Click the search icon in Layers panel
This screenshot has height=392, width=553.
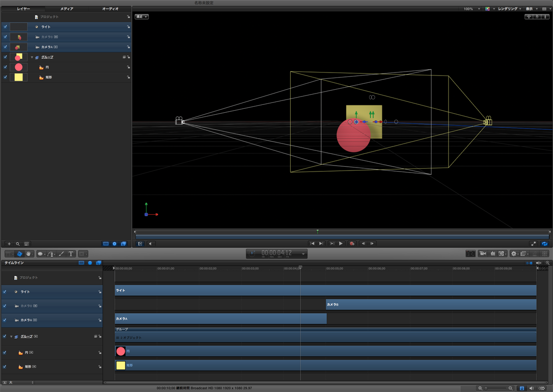click(18, 244)
